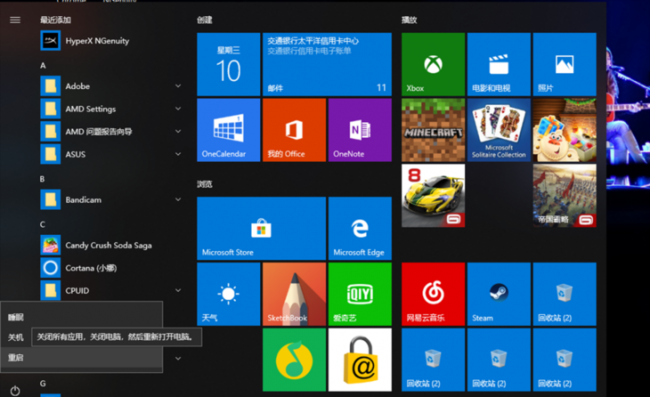This screenshot has height=397, width=650.
Task: Launch the Asphalt 8 racing car tile
Action: (x=433, y=196)
